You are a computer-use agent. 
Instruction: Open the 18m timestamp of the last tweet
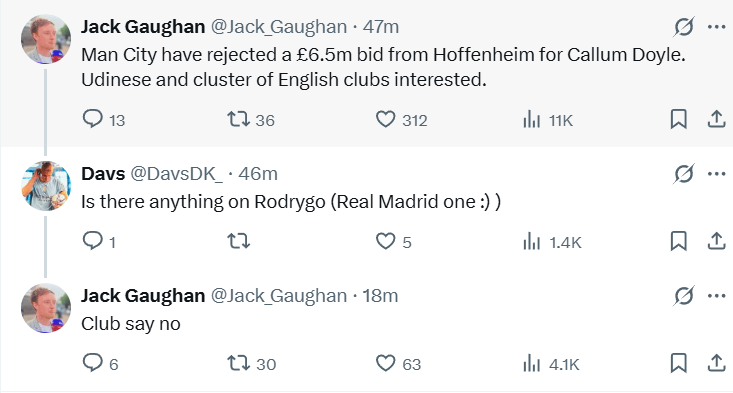tap(380, 296)
